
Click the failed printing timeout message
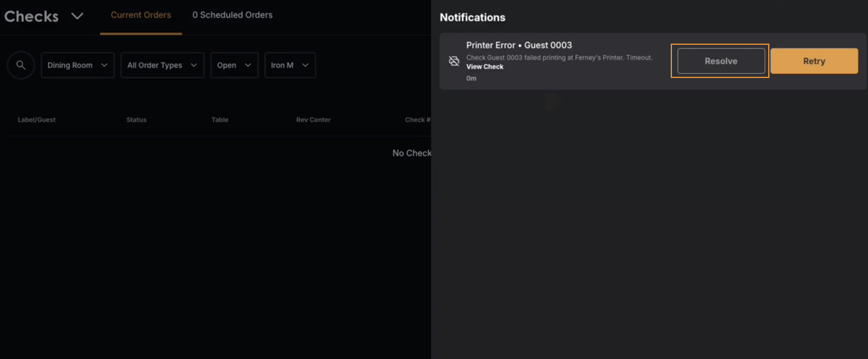559,58
